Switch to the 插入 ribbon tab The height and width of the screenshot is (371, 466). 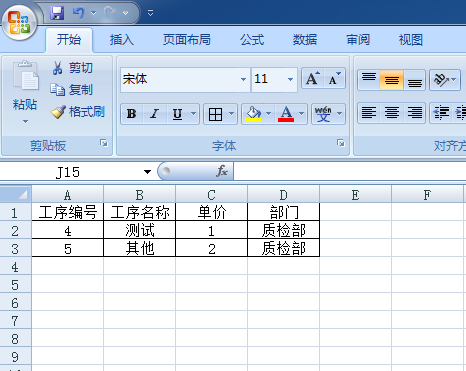(x=122, y=40)
